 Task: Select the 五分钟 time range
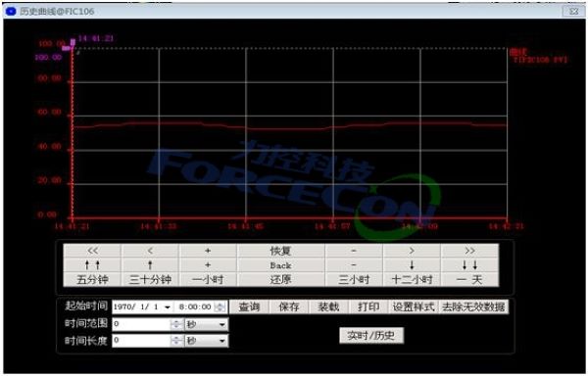coord(92,280)
